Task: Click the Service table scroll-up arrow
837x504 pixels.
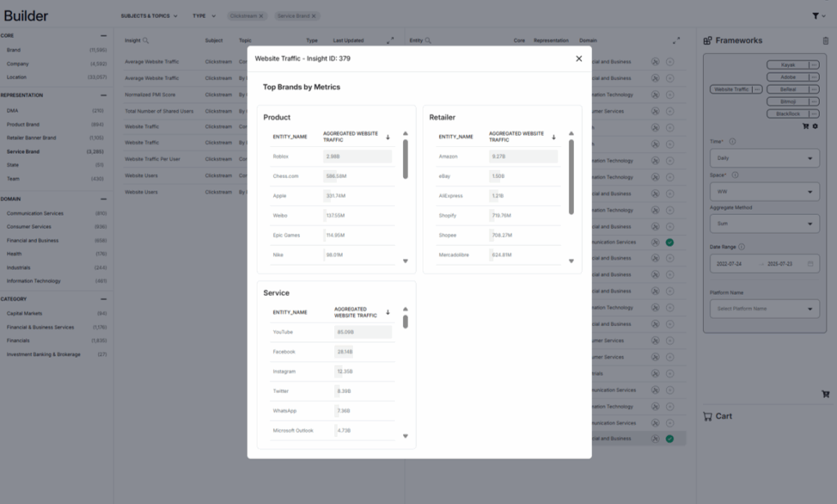Action: tap(405, 309)
